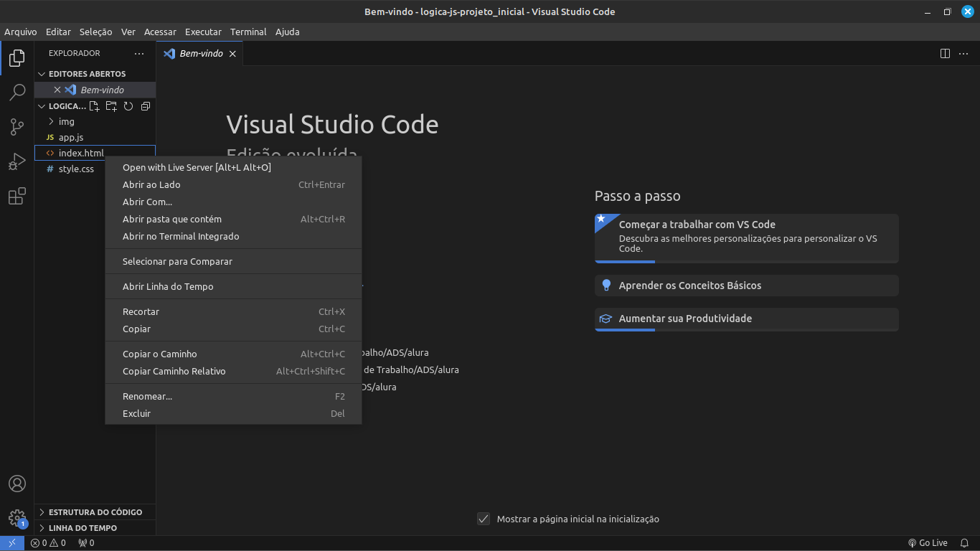
Task: Click the ports indicator in status bar
Action: pyautogui.click(x=86, y=543)
